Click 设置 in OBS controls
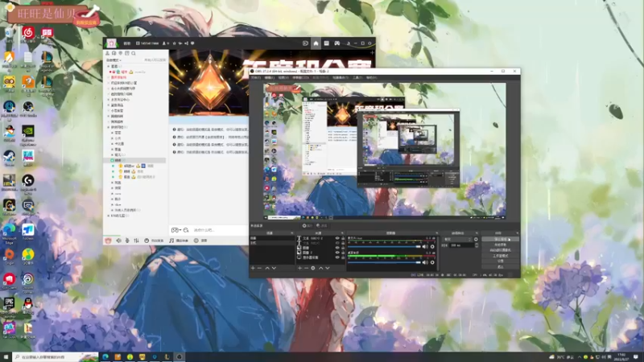The width and height of the screenshot is (644, 362). pyautogui.click(x=500, y=261)
